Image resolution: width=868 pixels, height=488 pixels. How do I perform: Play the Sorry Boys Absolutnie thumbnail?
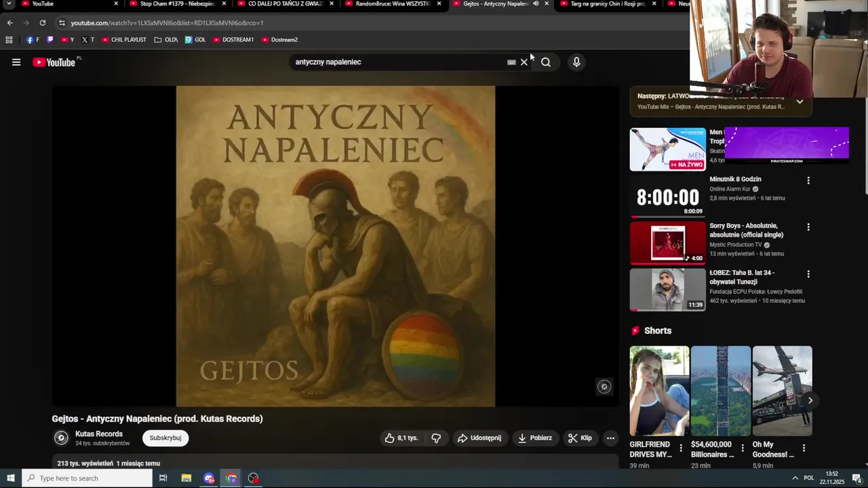point(668,243)
